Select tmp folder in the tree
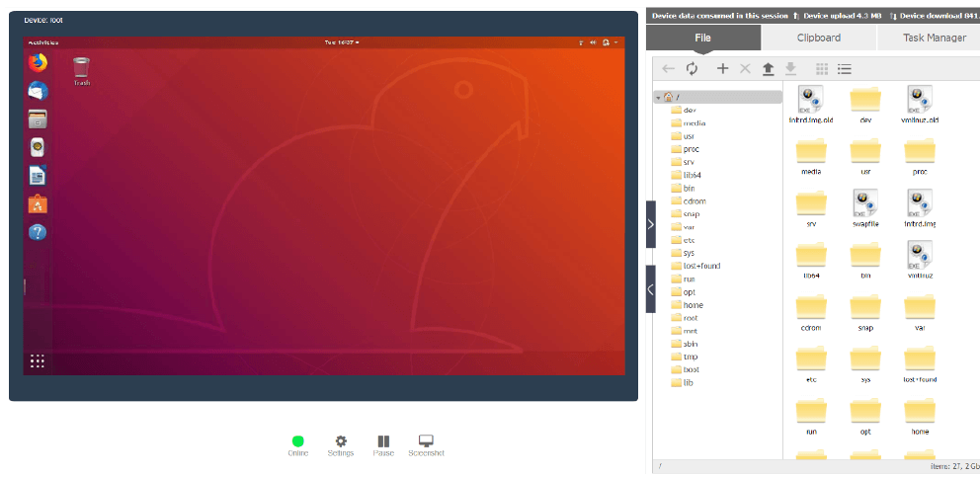 685,357
